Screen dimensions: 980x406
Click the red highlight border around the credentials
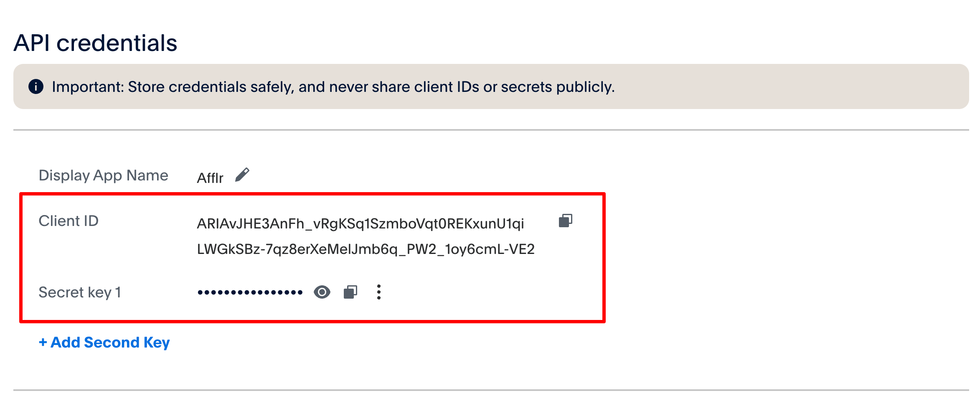[x=604, y=257]
